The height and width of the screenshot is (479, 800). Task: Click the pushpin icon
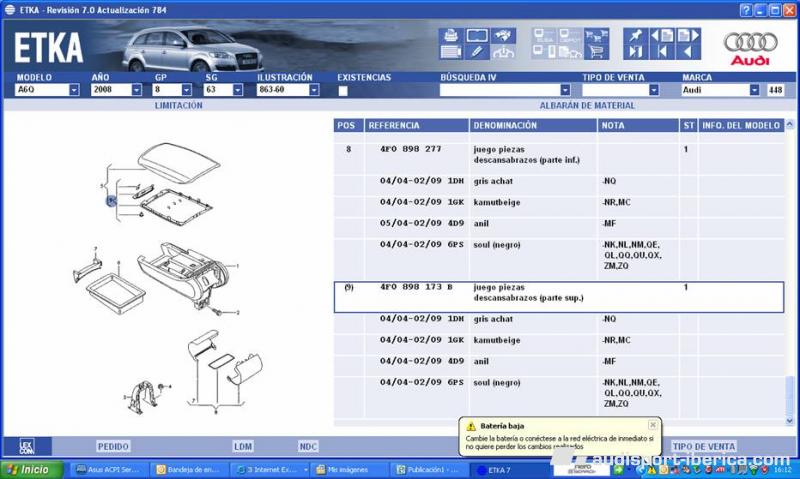(636, 35)
